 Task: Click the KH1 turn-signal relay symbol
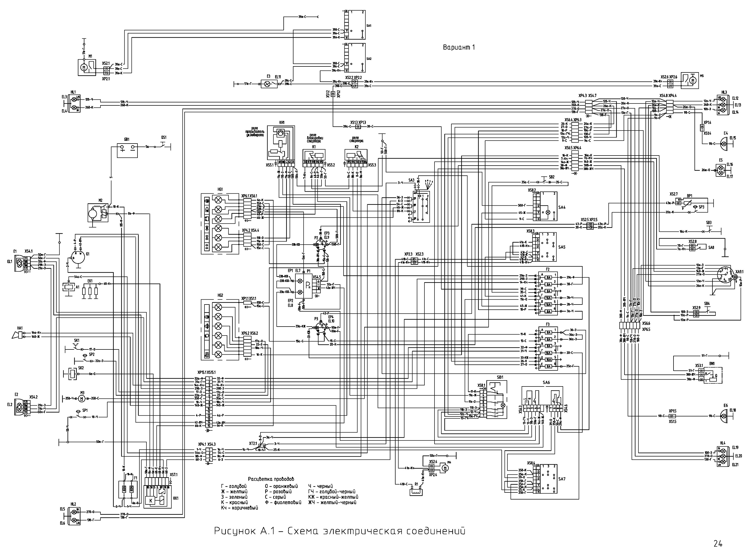click(281, 145)
